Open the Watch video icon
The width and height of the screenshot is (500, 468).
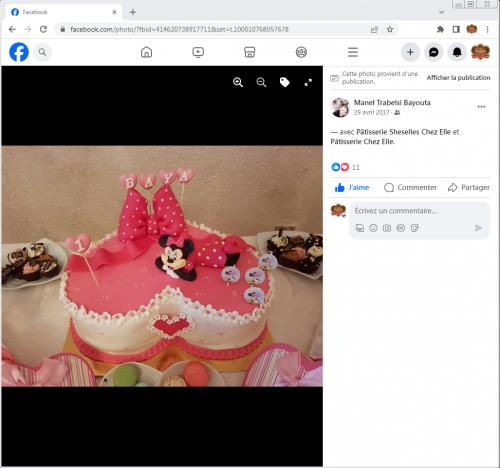198,52
